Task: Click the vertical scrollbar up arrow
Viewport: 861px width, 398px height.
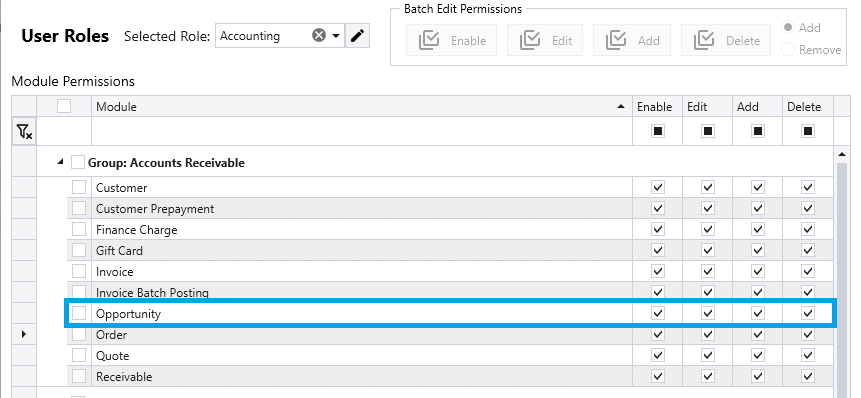Action: (842, 153)
